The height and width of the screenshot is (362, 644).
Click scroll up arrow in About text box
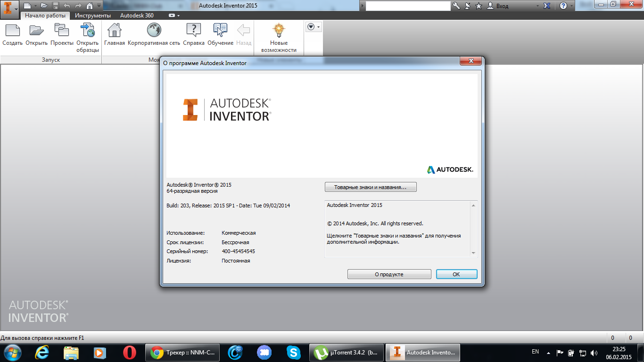473,206
